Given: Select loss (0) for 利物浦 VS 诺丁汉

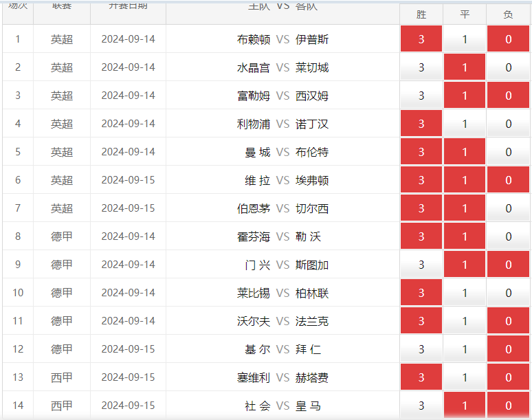Looking at the screenshot, I should tap(508, 123).
